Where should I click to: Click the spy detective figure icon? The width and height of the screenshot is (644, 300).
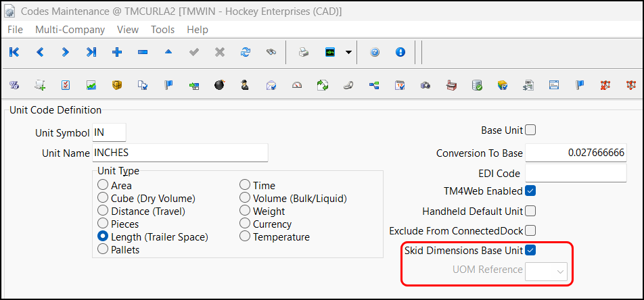point(245,85)
